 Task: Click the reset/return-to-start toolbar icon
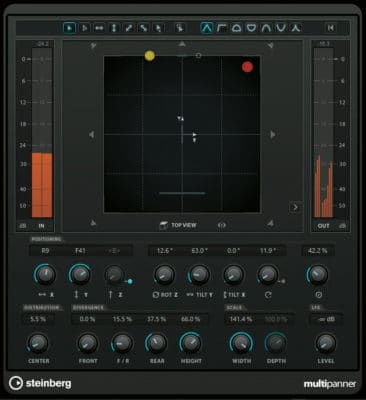tap(330, 28)
